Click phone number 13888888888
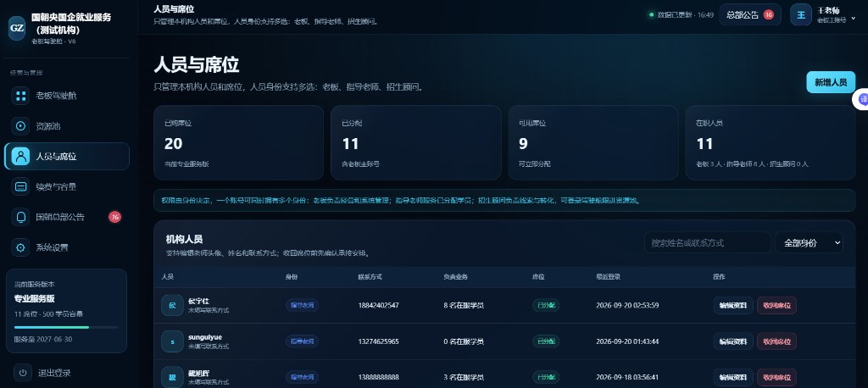This screenshot has height=388, width=868. pos(379,377)
